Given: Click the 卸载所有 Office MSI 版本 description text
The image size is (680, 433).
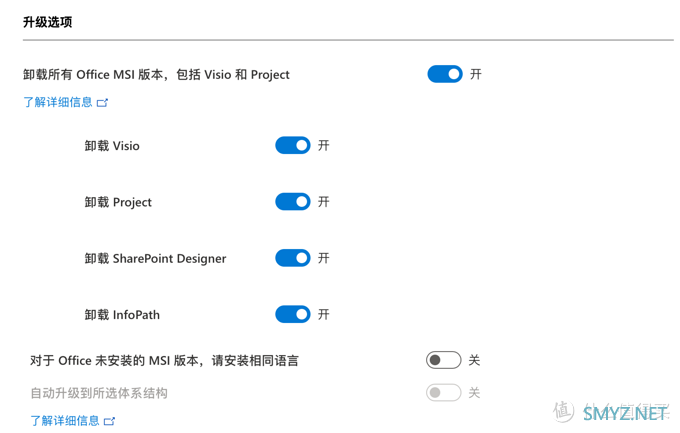Looking at the screenshot, I should click(156, 74).
